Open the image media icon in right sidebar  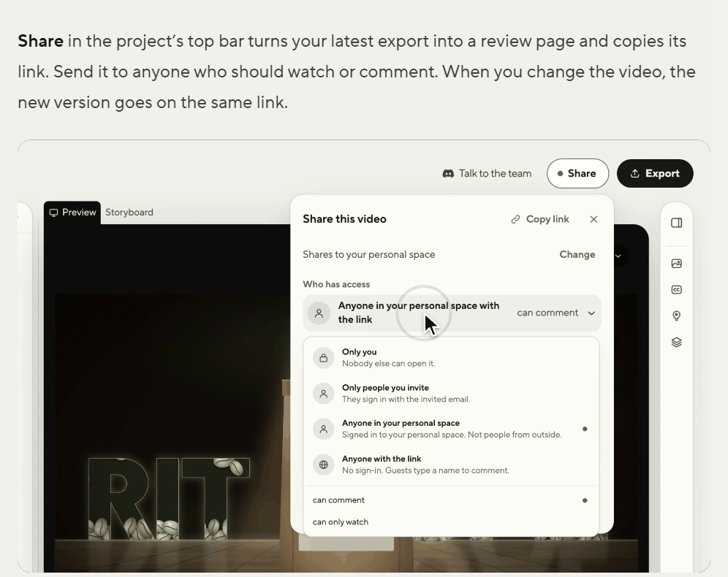pyautogui.click(x=676, y=264)
